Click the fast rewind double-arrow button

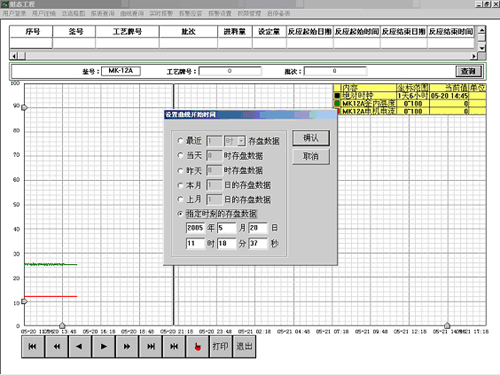57,347
